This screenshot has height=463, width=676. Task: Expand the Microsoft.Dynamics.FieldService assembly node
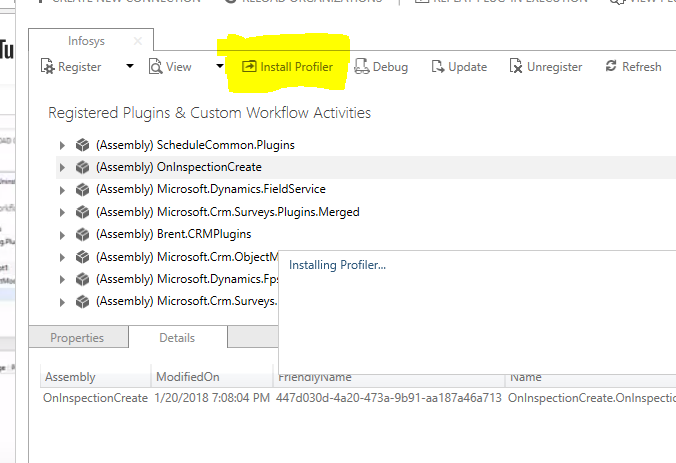point(62,190)
